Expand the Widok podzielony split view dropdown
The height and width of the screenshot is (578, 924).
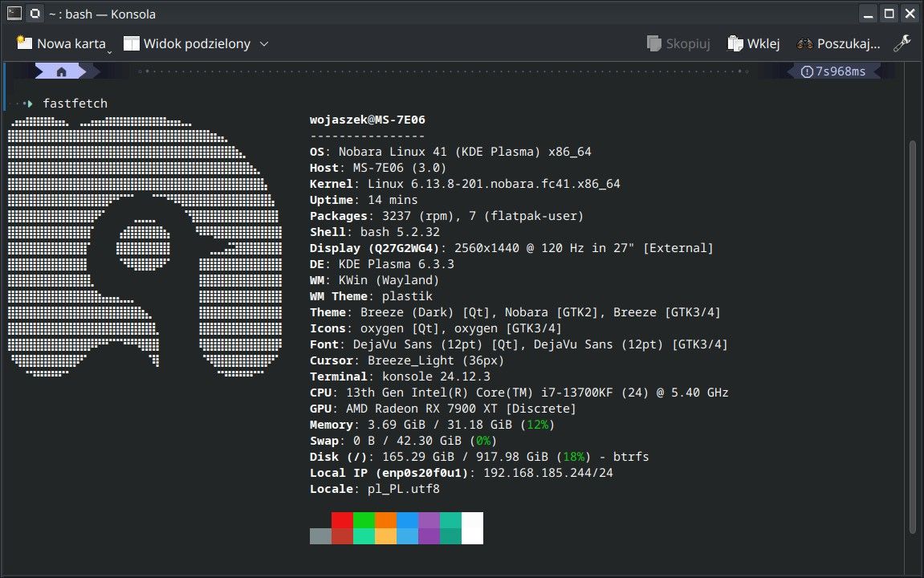pos(264,43)
